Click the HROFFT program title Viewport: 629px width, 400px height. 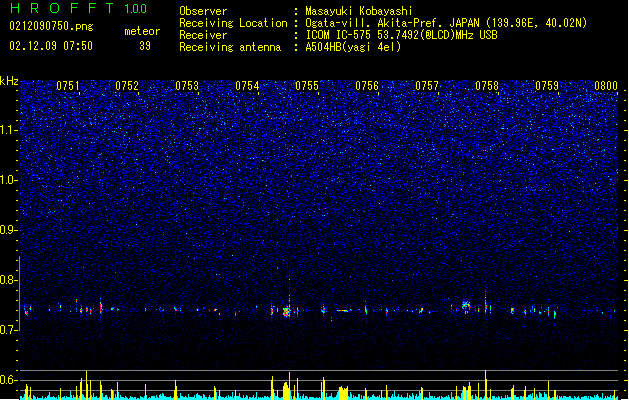point(62,8)
